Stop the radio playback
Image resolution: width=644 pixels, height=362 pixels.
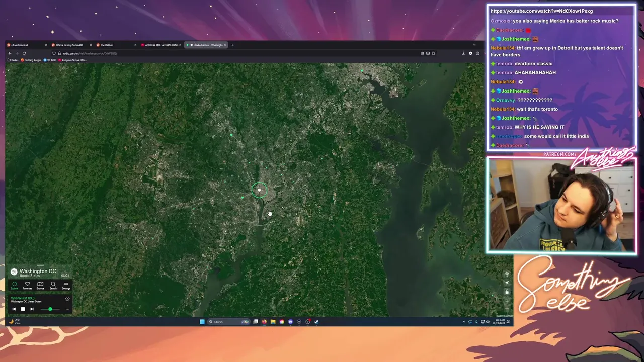point(23,309)
